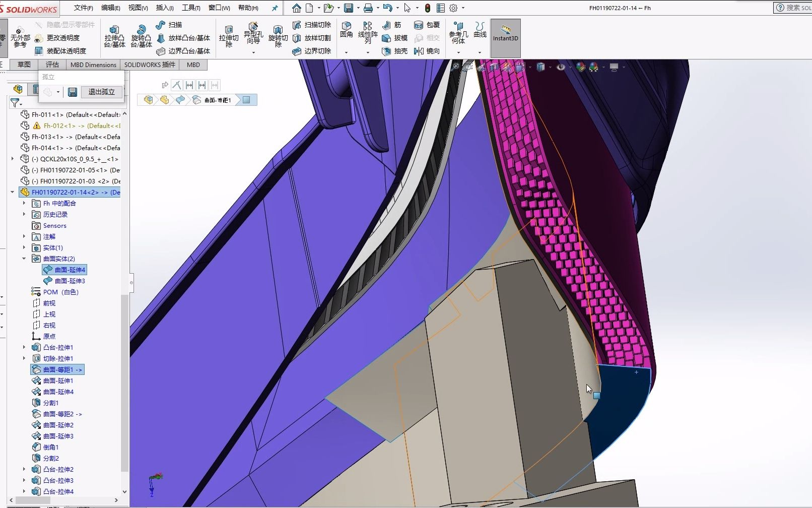Open the Options gear dropdown arrow
Viewport: 812px width, 508px height.
[463, 8]
